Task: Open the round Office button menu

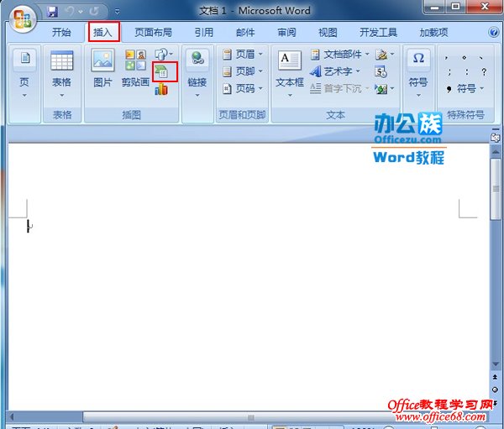Action: [22, 19]
